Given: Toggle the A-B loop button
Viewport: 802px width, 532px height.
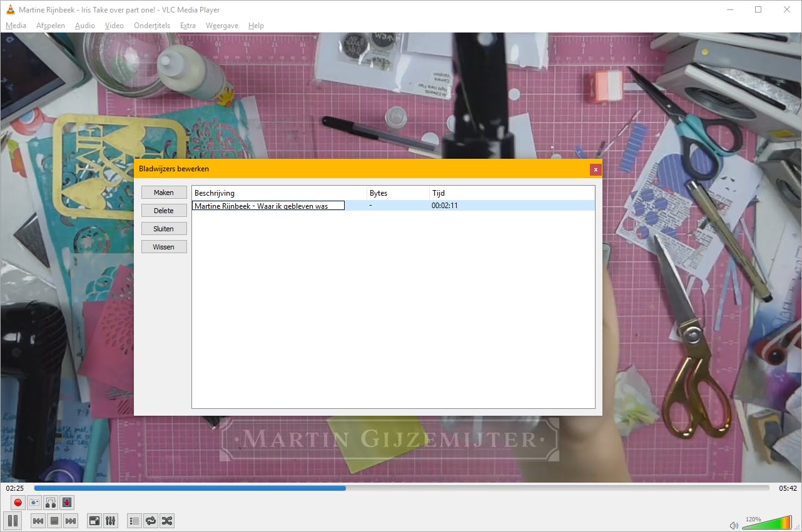Looking at the screenshot, I should 51,502.
